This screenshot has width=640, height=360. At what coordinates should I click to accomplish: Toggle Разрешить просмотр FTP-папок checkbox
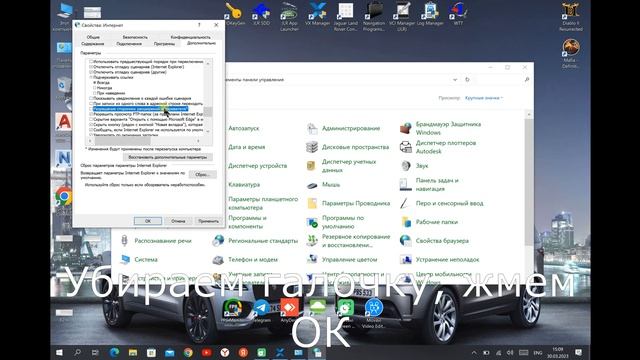point(91,114)
